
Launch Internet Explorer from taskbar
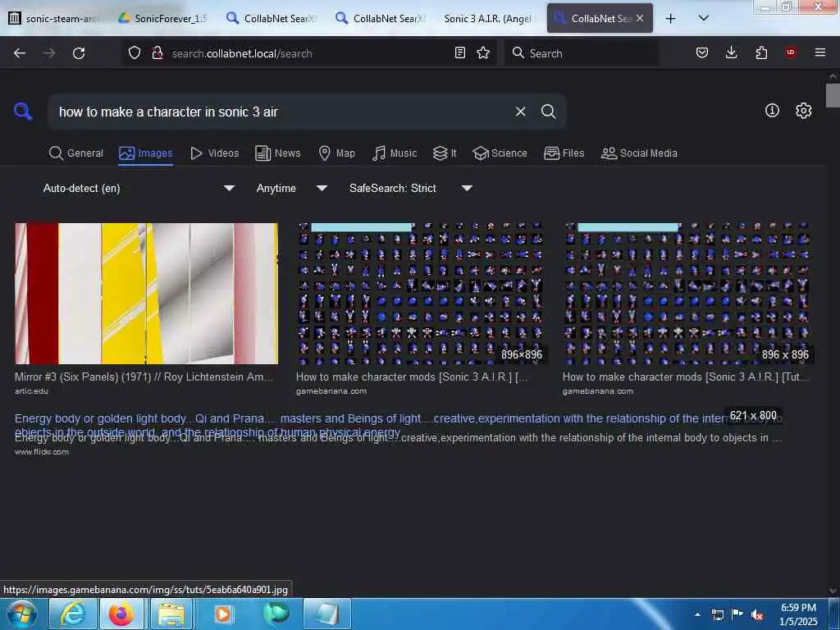coord(73,614)
